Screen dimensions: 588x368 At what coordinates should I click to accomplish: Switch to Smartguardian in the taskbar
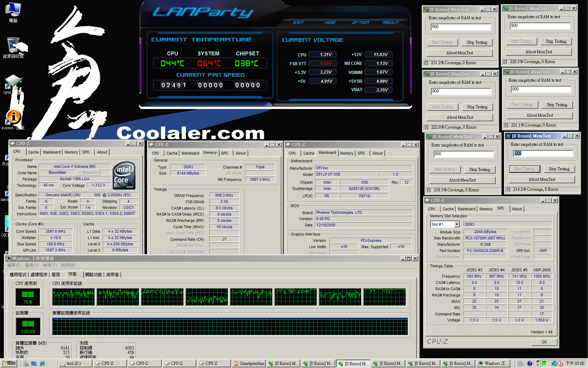pyautogui.click(x=249, y=363)
